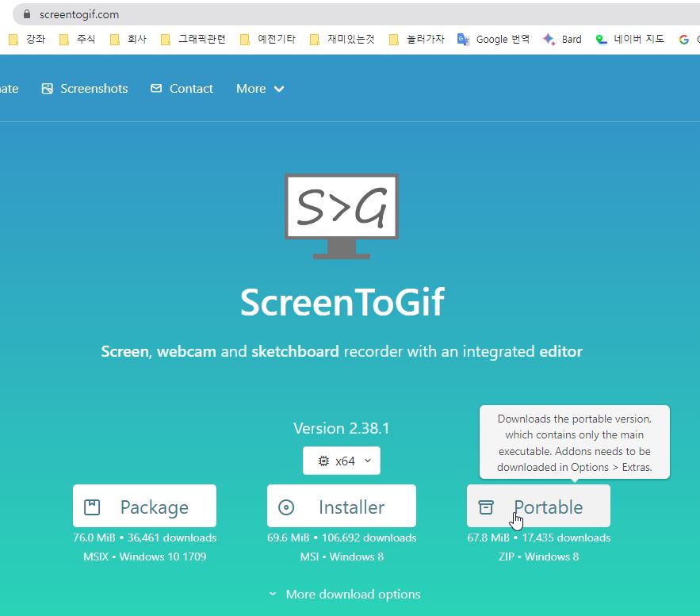Click the ZIP Windows 8 text
The image size is (700, 616).
[x=538, y=557]
